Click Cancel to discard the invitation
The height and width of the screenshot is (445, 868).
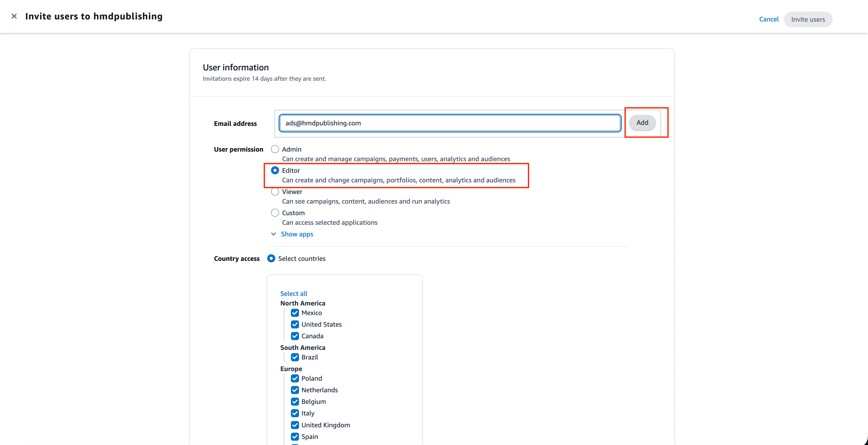click(769, 19)
